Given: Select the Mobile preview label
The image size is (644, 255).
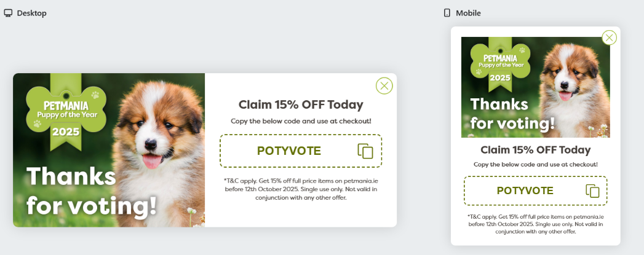Looking at the screenshot, I should point(468,13).
